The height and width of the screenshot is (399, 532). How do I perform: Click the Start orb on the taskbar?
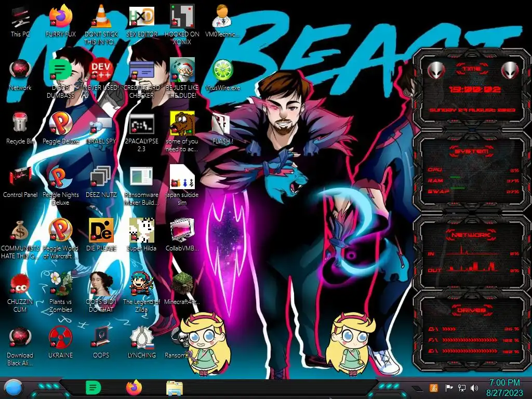[13, 388]
